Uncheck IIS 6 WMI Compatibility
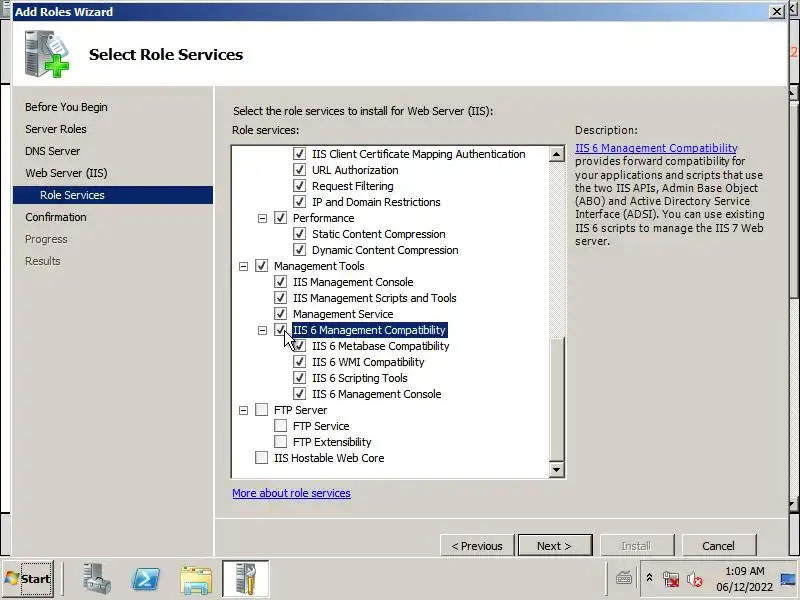Screen dimensions: 800x600 299,362
